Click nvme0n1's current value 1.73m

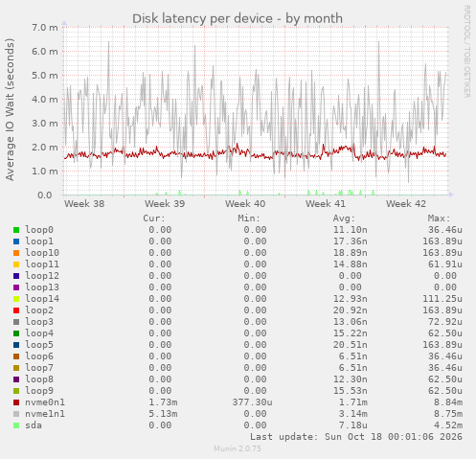click(163, 402)
